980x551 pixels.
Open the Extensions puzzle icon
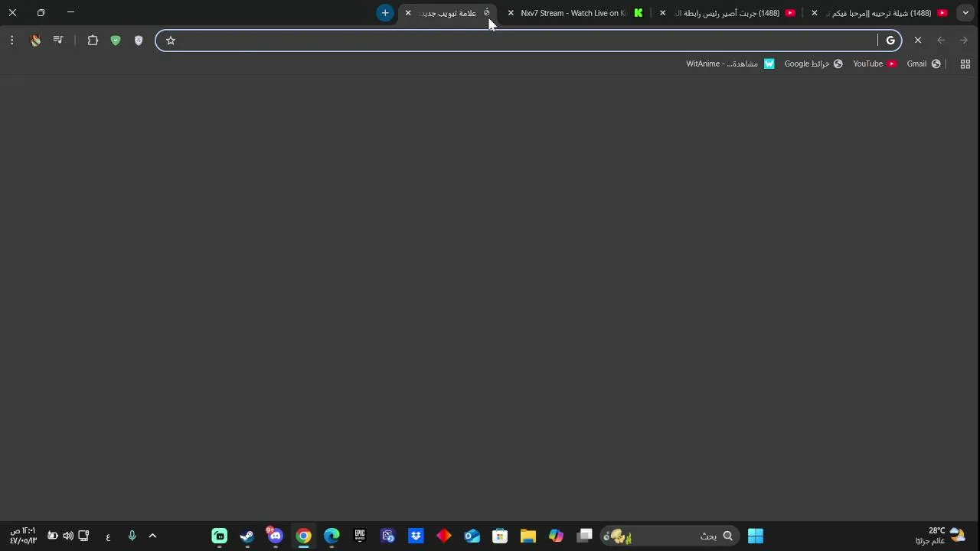click(93, 41)
